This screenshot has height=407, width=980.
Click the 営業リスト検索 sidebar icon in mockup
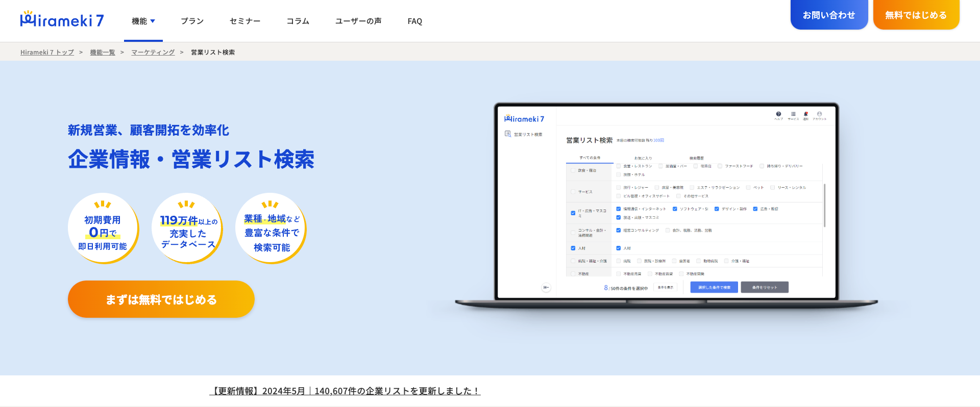click(x=508, y=134)
